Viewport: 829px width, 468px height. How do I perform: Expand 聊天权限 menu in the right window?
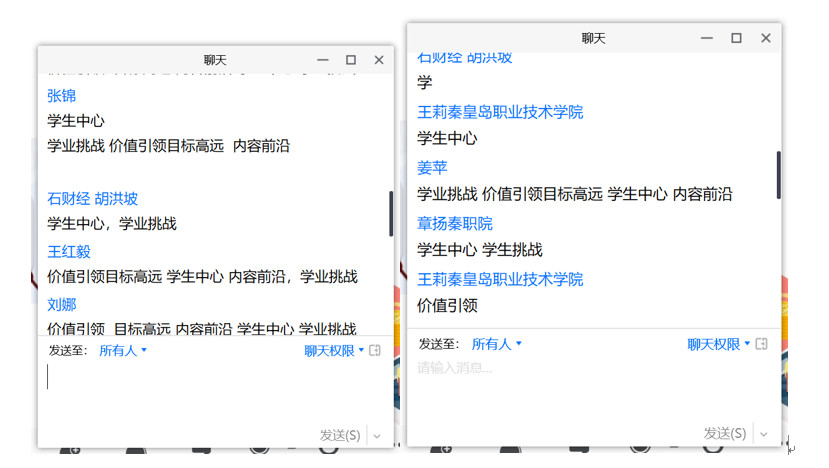point(718,344)
